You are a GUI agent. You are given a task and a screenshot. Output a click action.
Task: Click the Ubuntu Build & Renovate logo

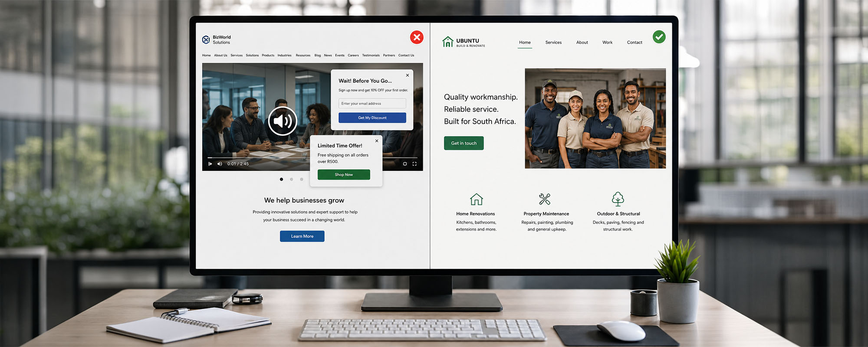coord(464,42)
